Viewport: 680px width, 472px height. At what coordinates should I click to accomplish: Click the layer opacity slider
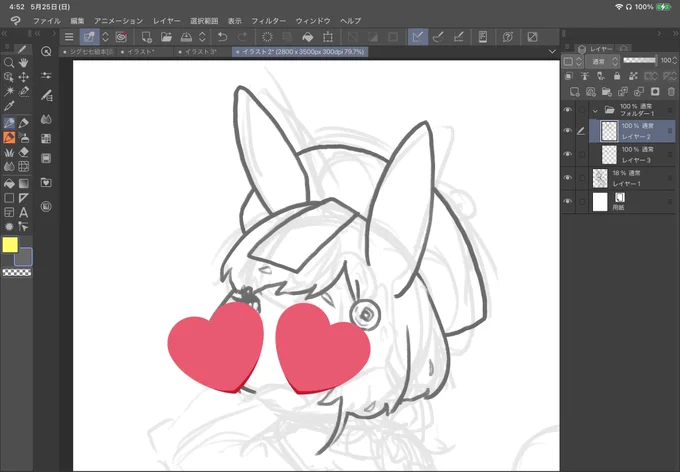click(x=640, y=60)
